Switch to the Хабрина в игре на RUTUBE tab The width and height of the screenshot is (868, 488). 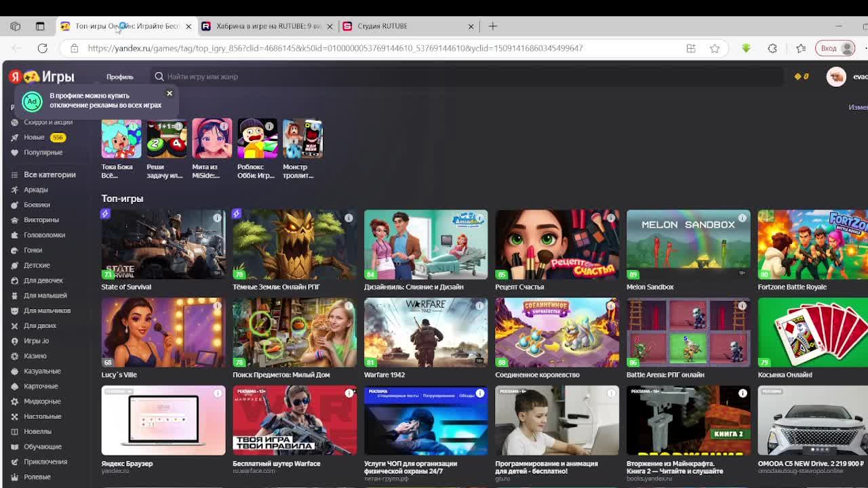(x=267, y=26)
